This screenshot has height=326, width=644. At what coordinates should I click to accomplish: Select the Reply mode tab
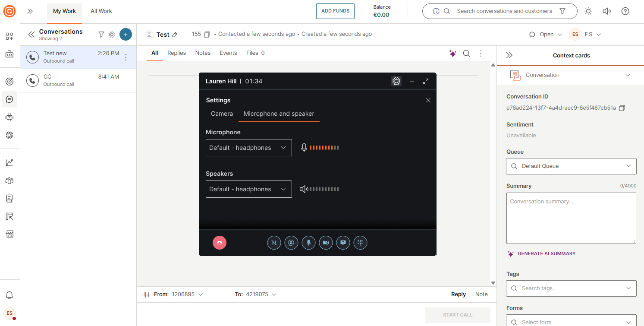458,294
